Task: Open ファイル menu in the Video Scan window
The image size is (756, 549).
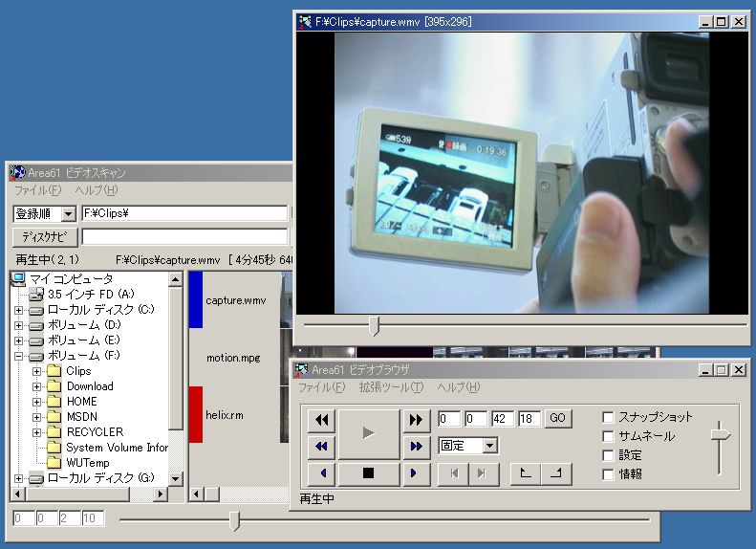Action: coord(36,190)
